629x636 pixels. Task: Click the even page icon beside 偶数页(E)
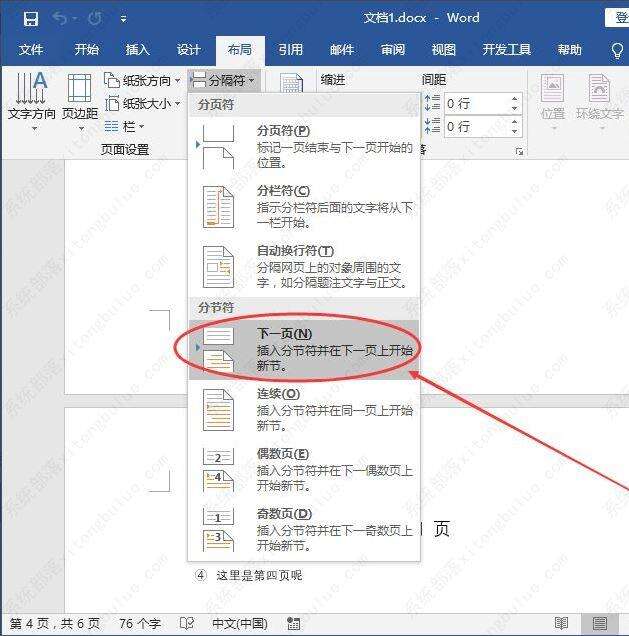tap(218, 470)
